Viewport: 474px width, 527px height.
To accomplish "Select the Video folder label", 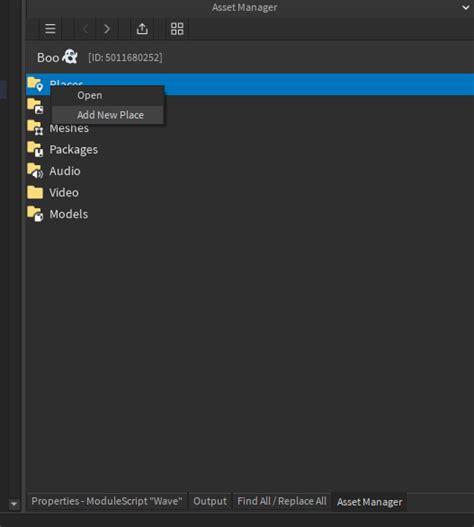I will click(64, 193).
